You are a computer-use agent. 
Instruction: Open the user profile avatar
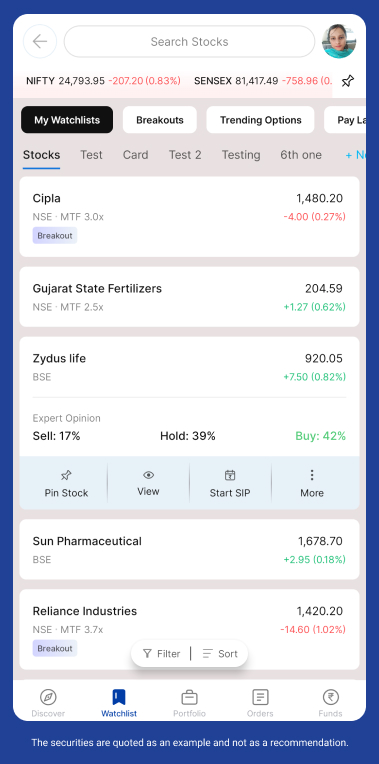[x=339, y=41]
